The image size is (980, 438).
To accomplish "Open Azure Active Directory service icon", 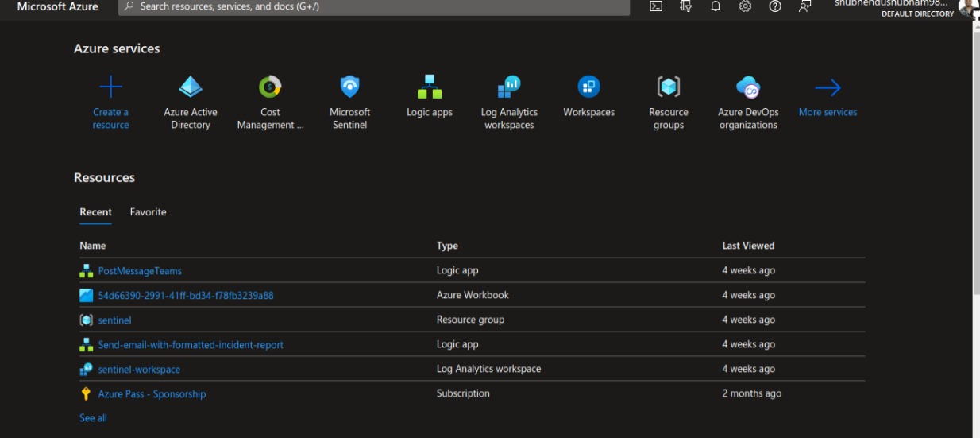I will [191, 87].
